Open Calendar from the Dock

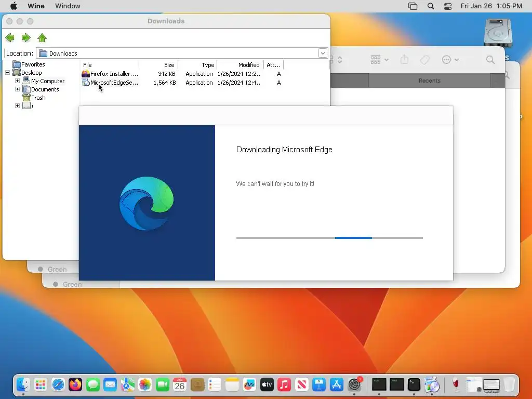180,384
